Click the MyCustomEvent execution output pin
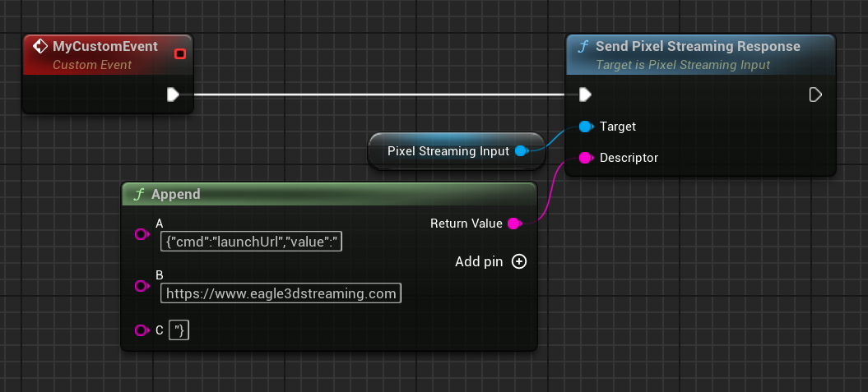The height and width of the screenshot is (392, 868). click(x=173, y=95)
